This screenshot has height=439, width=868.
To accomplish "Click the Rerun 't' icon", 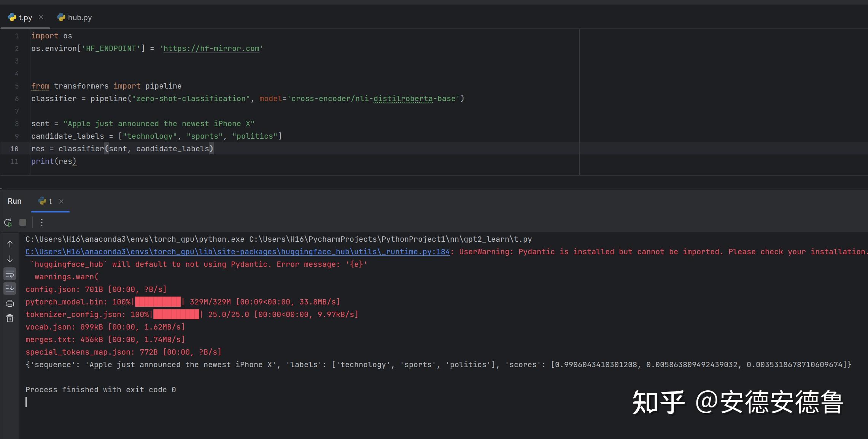I will (x=8, y=222).
